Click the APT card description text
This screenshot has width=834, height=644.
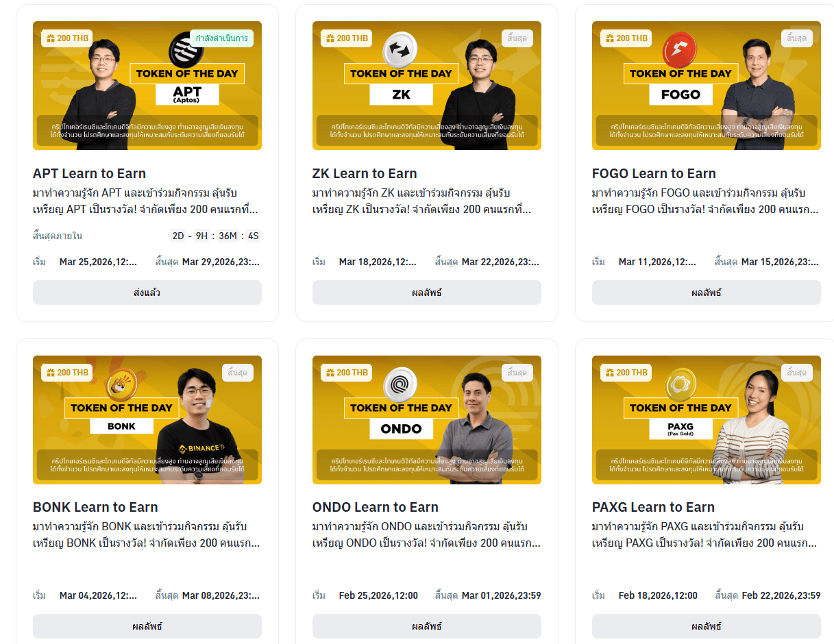[x=146, y=201]
